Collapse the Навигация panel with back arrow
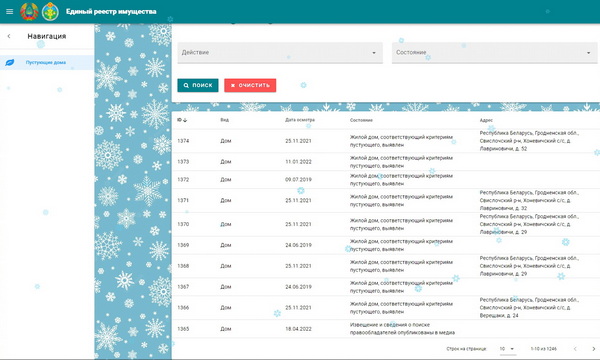 (9, 36)
